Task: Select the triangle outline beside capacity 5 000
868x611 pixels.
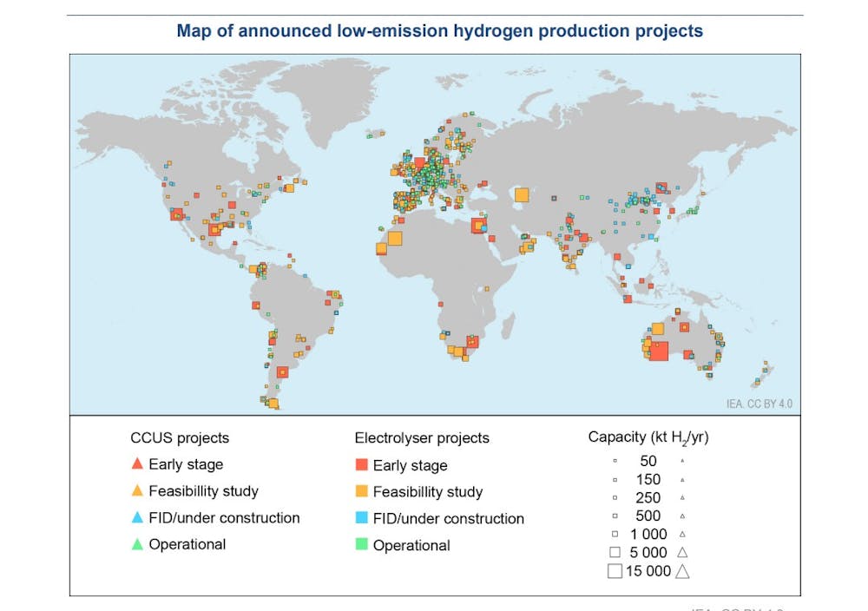Action: pyautogui.click(x=682, y=552)
